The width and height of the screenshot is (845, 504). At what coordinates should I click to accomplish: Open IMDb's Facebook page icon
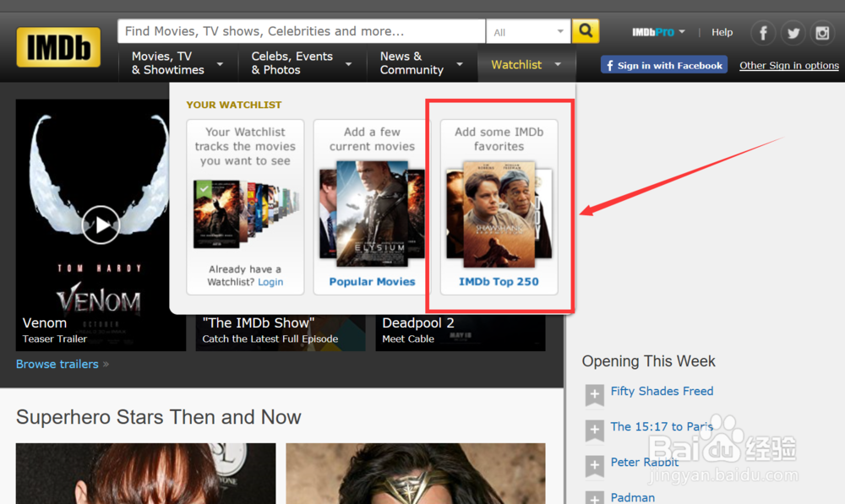coord(763,34)
